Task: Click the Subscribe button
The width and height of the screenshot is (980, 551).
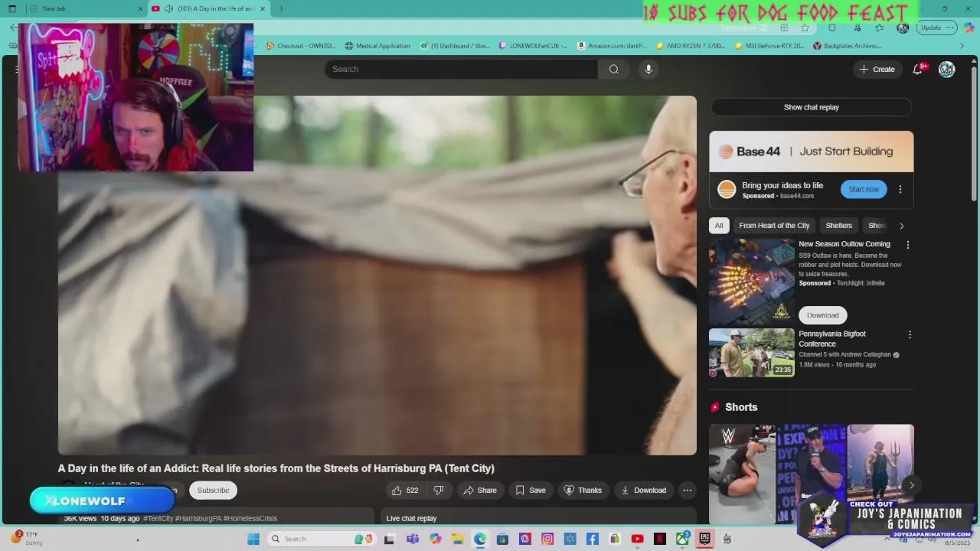Action: coord(213,491)
